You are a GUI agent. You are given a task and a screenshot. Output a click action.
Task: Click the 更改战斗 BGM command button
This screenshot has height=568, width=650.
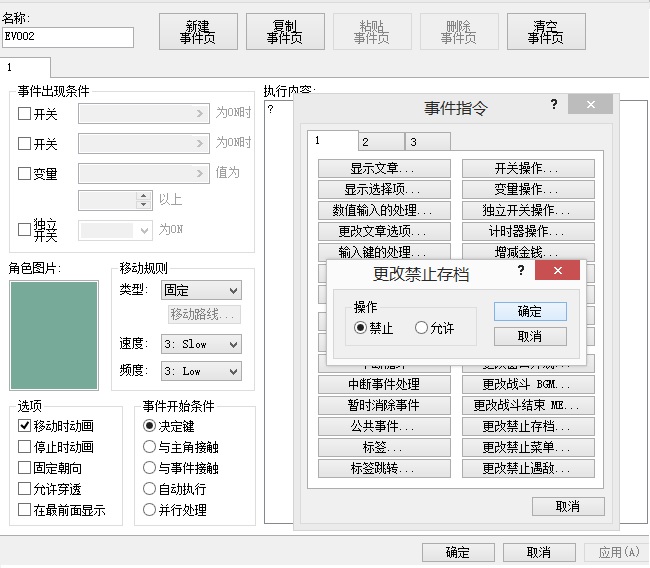[x=529, y=384]
